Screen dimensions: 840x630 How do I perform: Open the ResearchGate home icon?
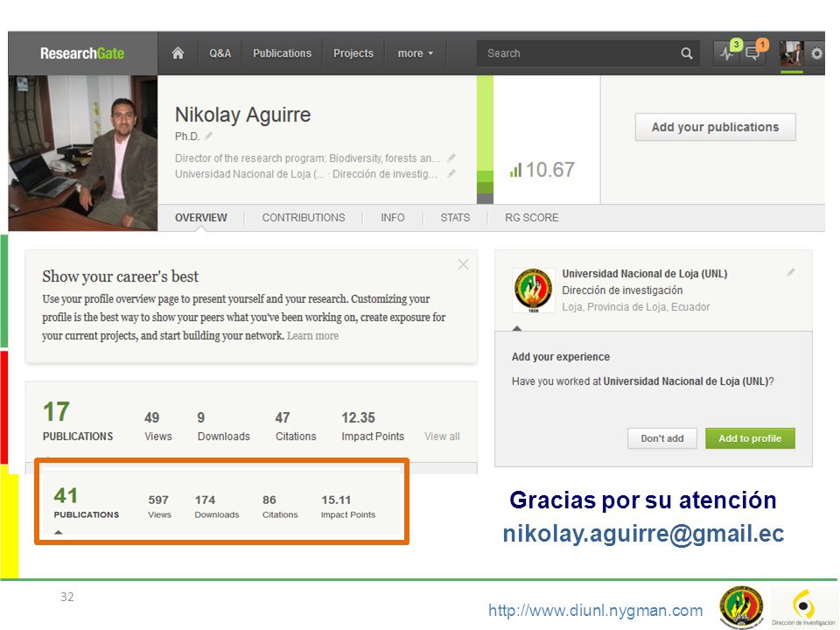(178, 53)
